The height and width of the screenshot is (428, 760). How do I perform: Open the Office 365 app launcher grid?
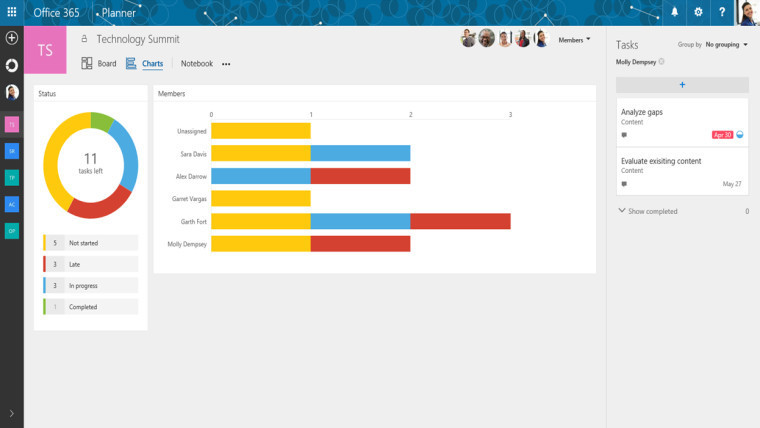coord(12,12)
